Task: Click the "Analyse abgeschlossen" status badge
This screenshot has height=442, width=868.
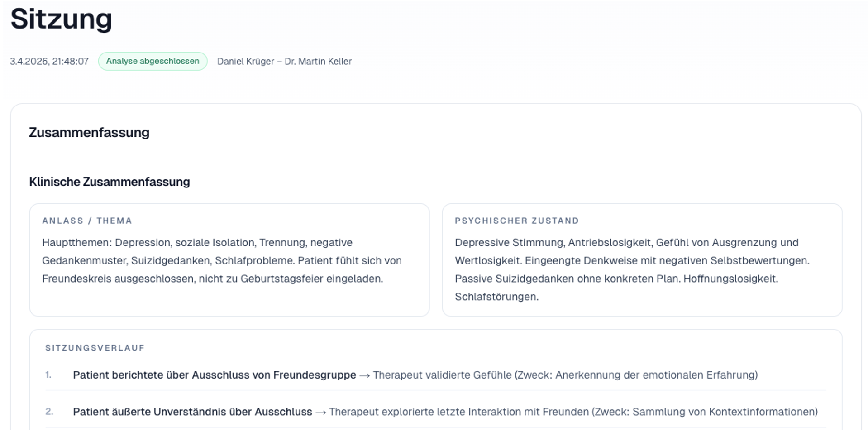Action: pyautogui.click(x=153, y=61)
